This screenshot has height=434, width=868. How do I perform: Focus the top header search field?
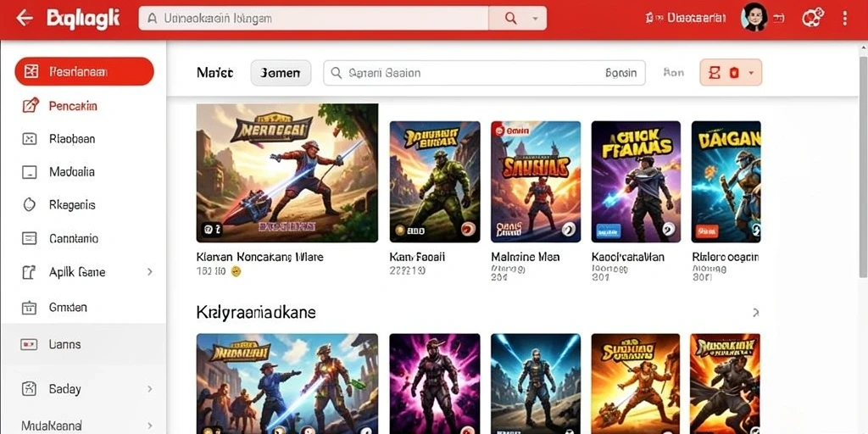314,19
